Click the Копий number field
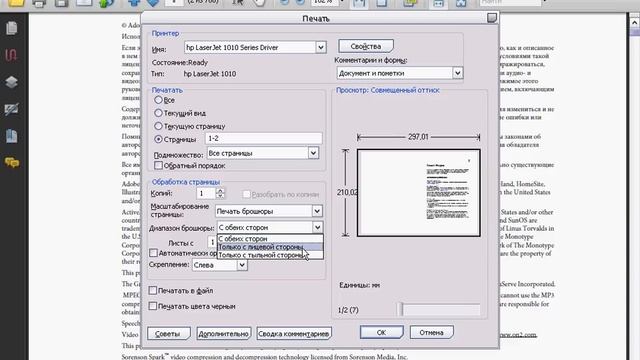The image size is (640, 360). click(206, 193)
